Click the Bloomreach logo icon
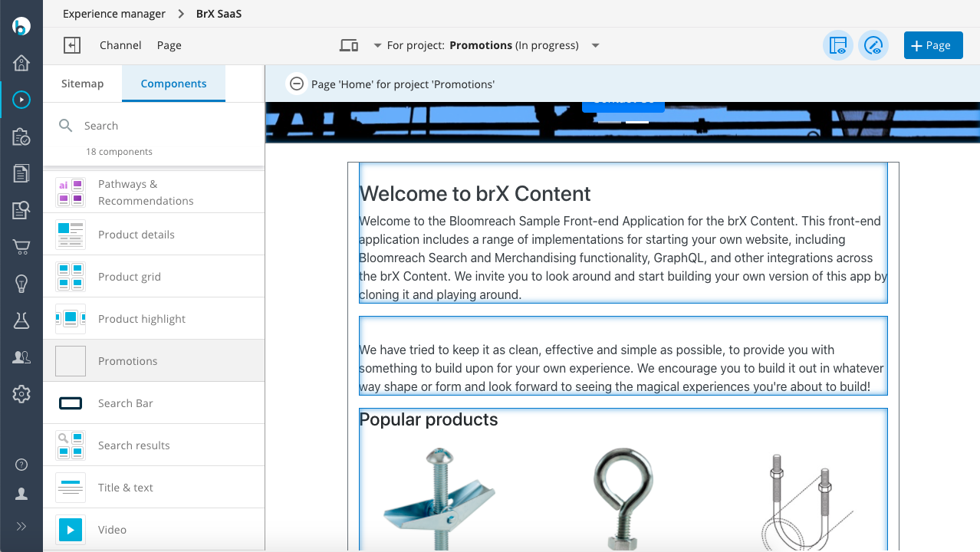Image resolution: width=980 pixels, height=552 pixels. (21, 25)
